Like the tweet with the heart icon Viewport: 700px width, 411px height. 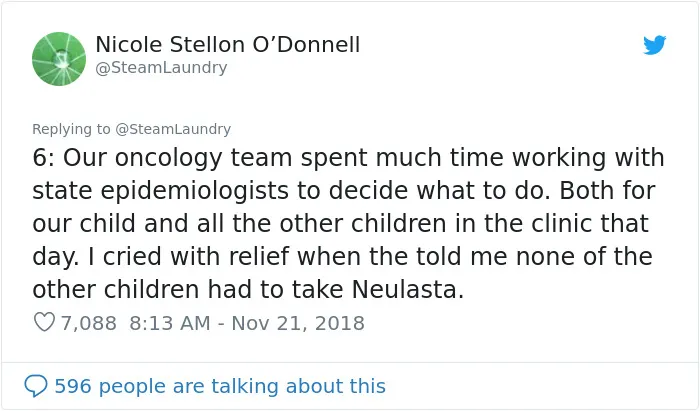44,322
